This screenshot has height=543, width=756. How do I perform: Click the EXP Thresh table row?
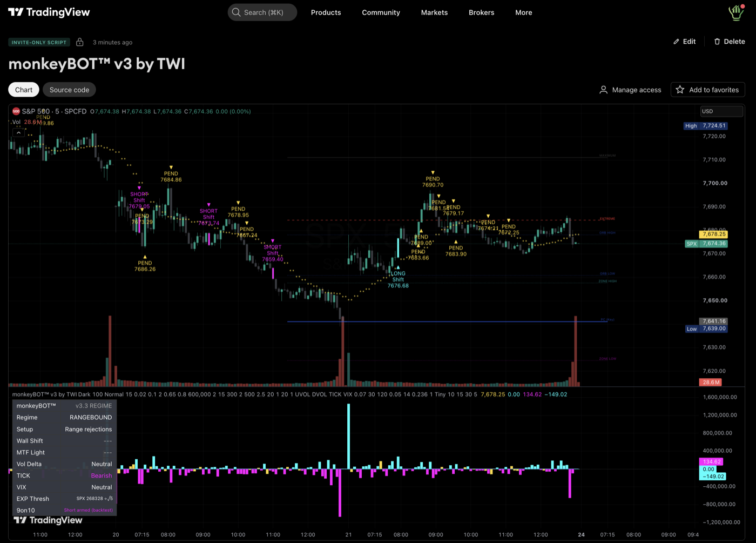pos(64,499)
